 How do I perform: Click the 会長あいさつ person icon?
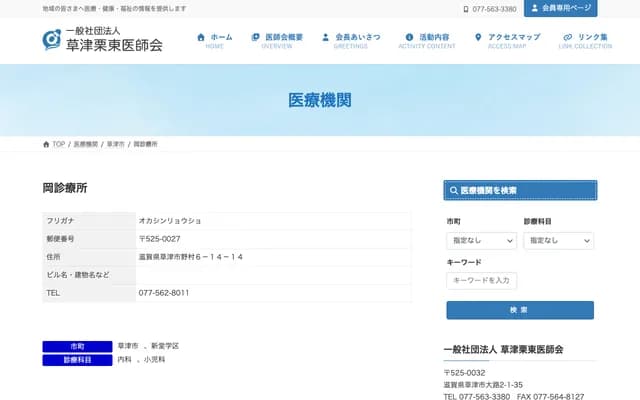326,37
